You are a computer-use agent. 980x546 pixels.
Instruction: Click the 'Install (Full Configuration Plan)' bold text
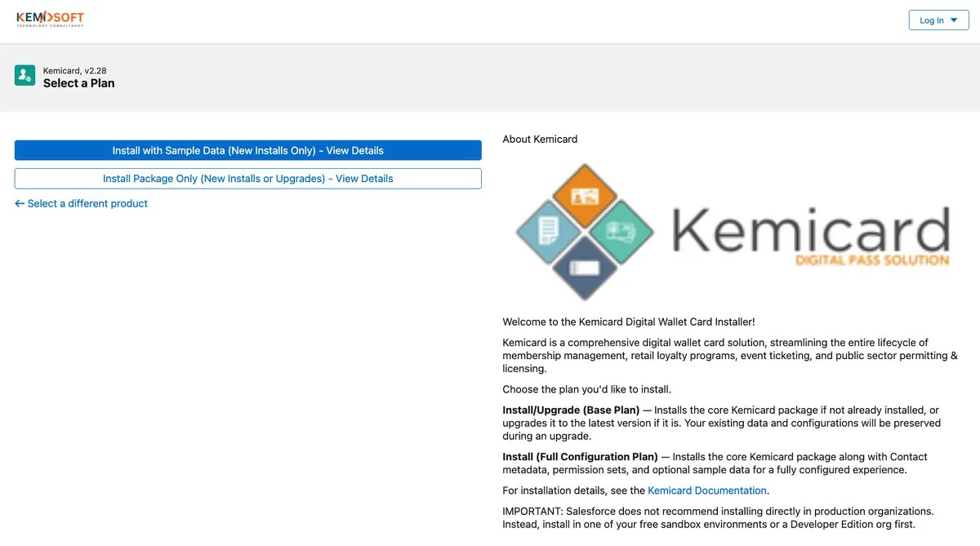[580, 456]
